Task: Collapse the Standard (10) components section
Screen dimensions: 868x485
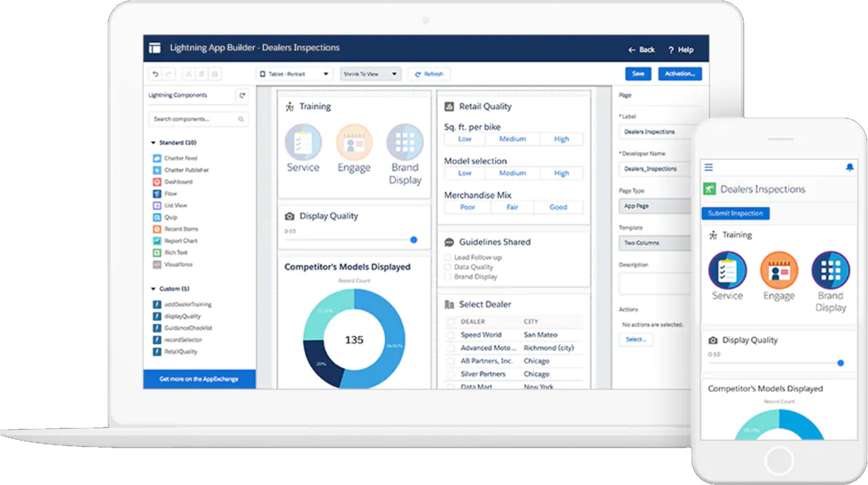Action: (x=153, y=143)
